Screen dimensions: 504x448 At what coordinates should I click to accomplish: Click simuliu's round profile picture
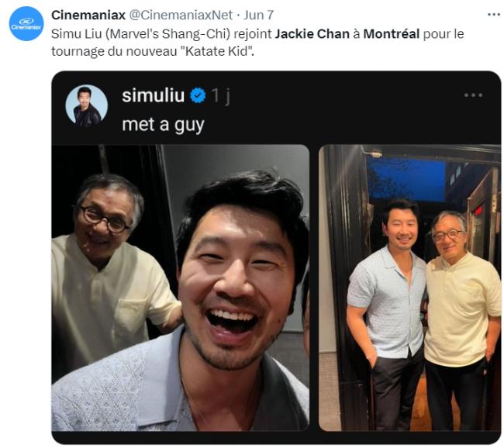tap(87, 105)
